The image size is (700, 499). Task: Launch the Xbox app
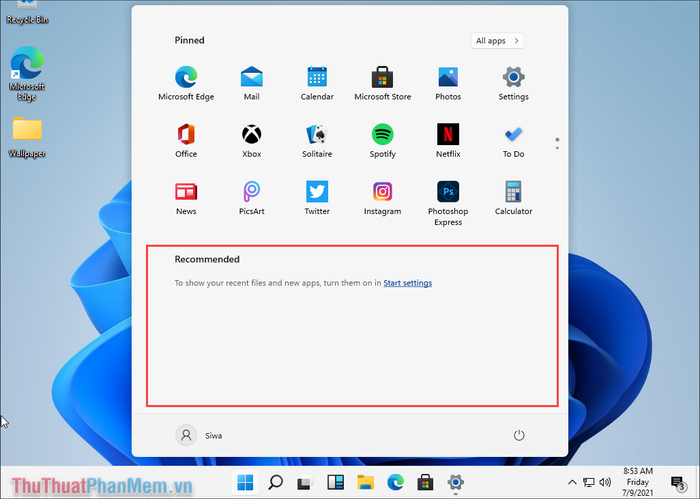(x=251, y=135)
